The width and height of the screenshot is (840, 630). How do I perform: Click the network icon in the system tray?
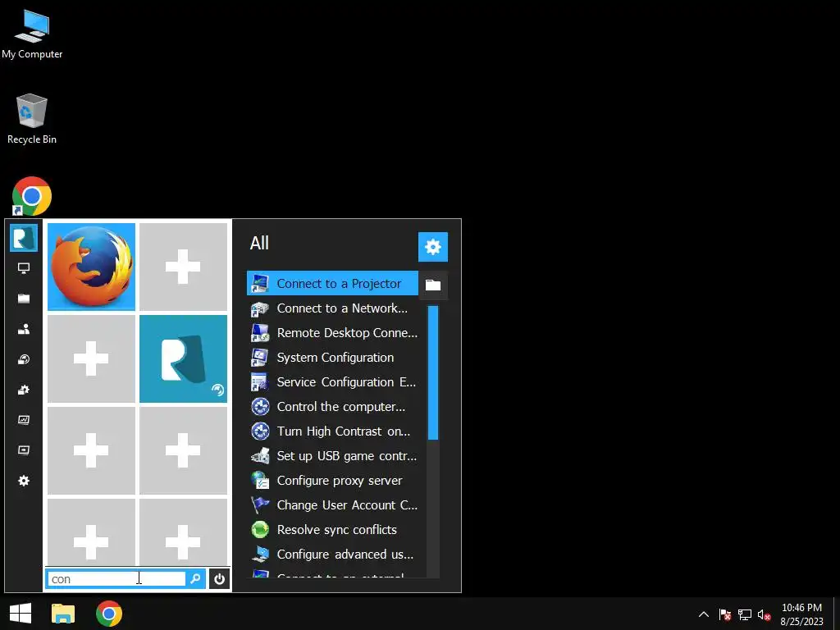coord(745,614)
